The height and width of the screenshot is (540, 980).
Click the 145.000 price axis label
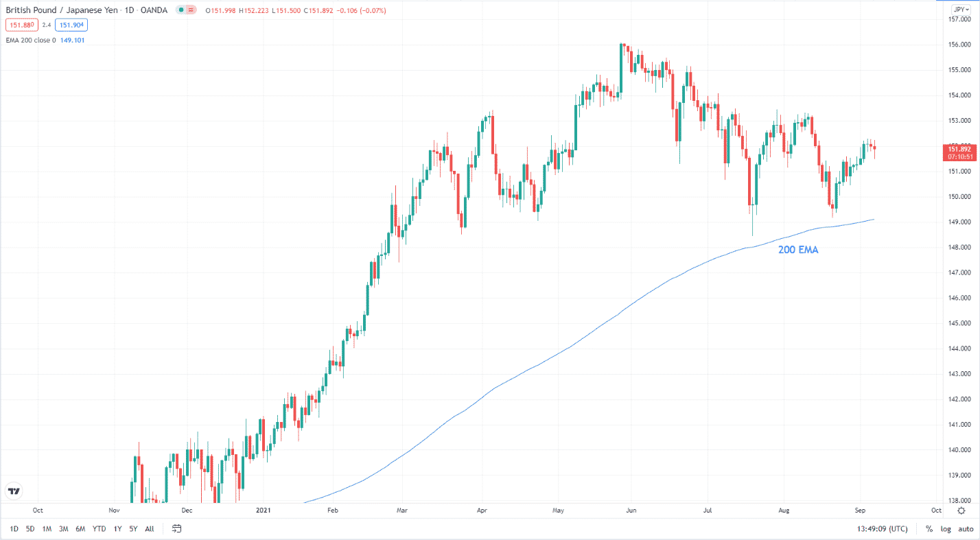coord(959,323)
